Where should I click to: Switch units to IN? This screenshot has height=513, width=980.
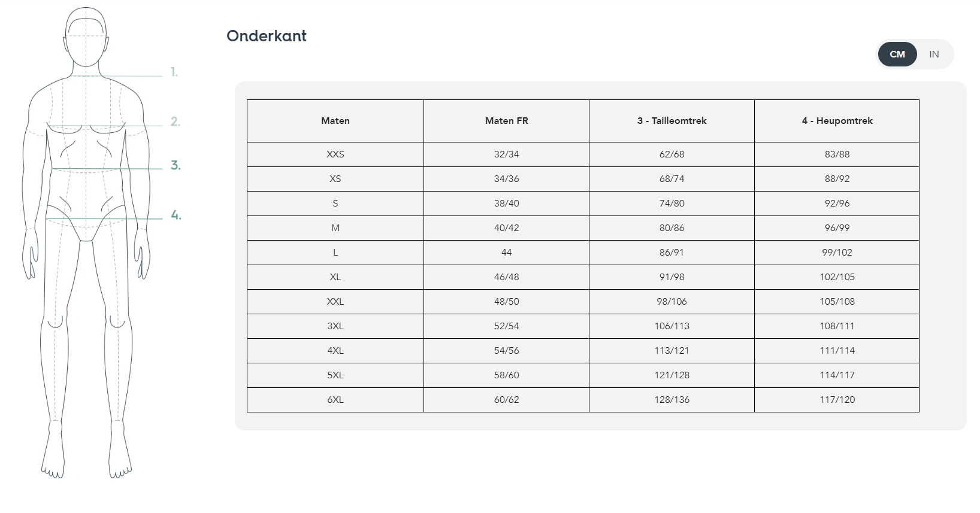934,54
